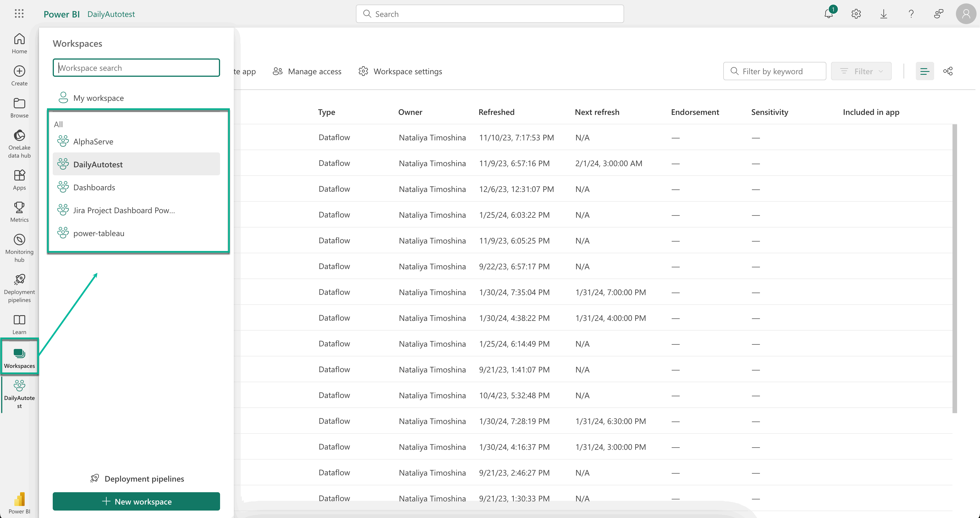
Task: Expand the Filter dropdown
Action: click(861, 71)
